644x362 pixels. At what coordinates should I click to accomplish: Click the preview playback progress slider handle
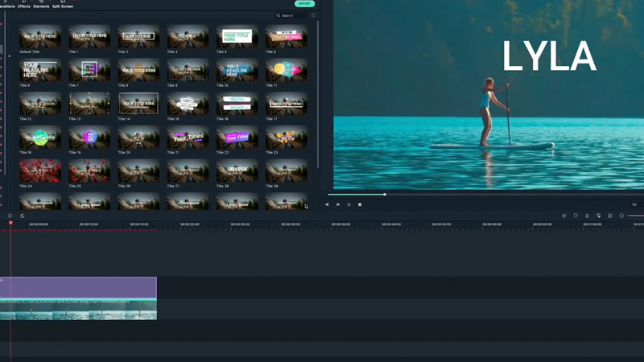pos(385,194)
